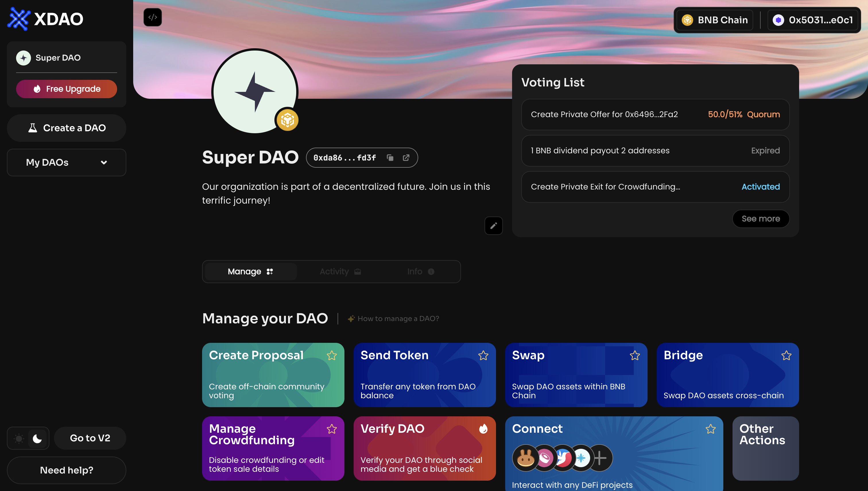This screenshot has height=491, width=868.
Task: Select the Manage tab
Action: (251, 271)
